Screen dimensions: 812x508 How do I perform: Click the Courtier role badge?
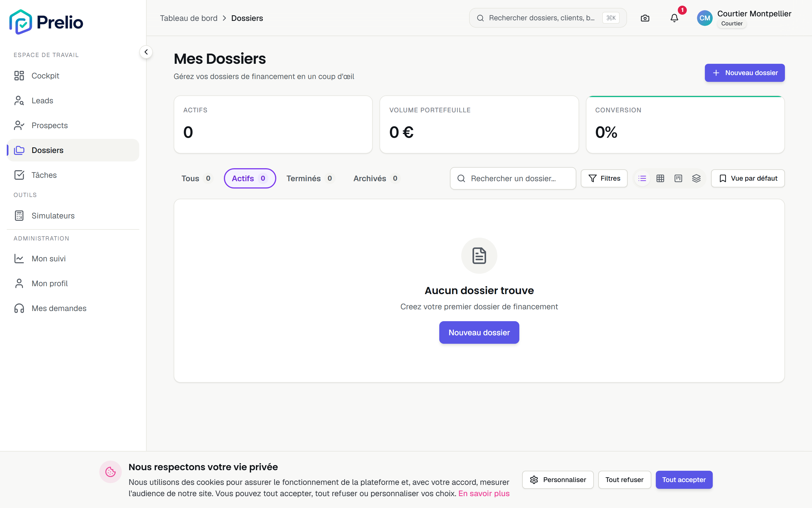click(x=732, y=23)
